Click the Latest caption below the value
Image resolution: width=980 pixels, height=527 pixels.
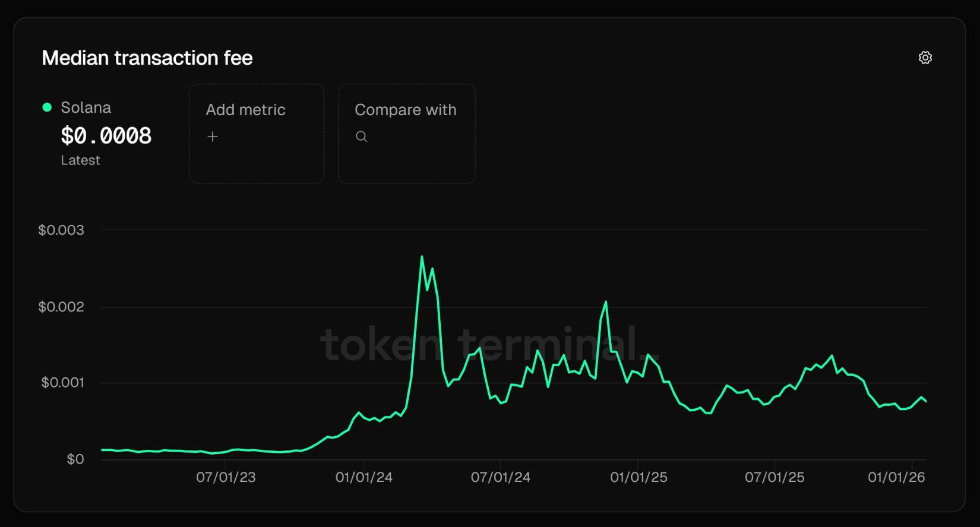[x=80, y=160]
